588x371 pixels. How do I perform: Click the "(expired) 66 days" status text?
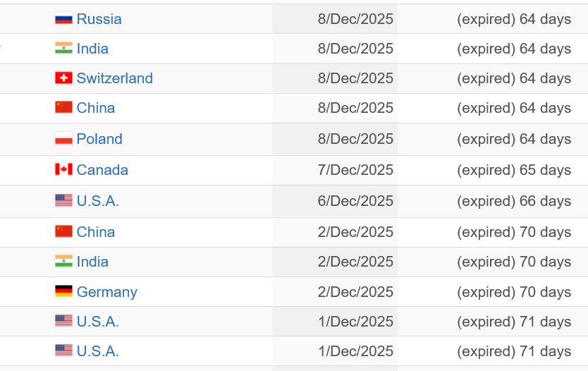tap(514, 201)
